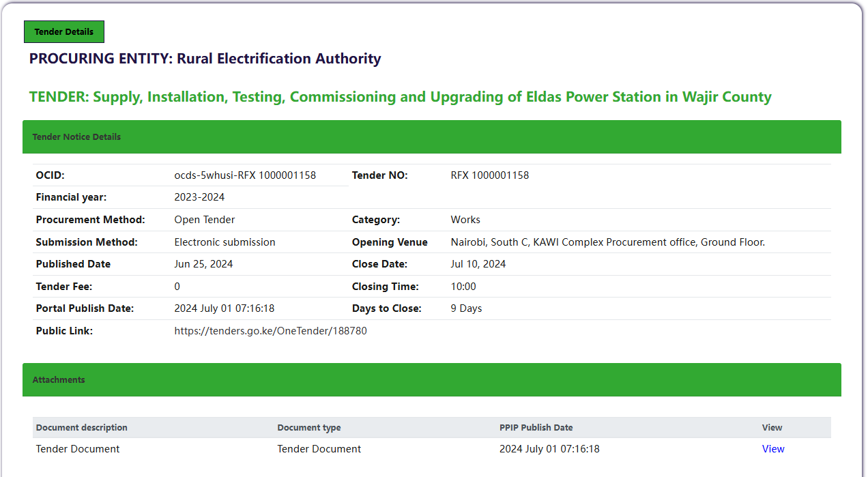Viewport: 868px width, 477px height.
Task: Click the attachment PPIP publish date value
Action: pos(549,449)
